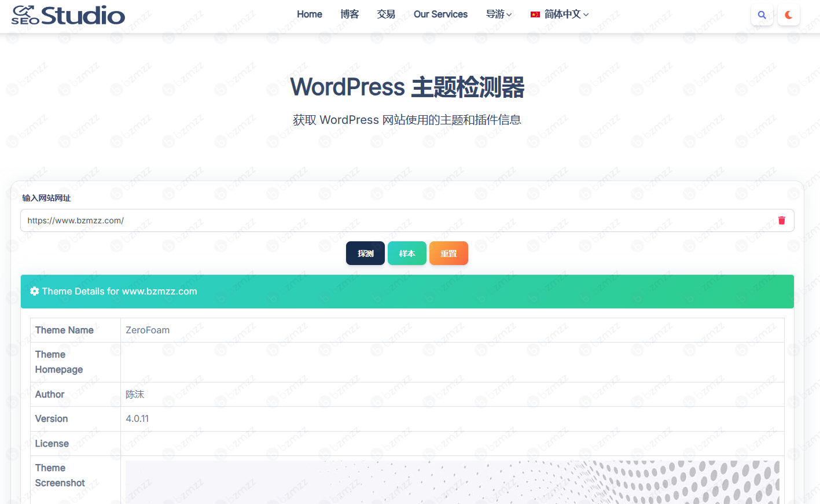Open the 博客 menu item

coord(350,14)
